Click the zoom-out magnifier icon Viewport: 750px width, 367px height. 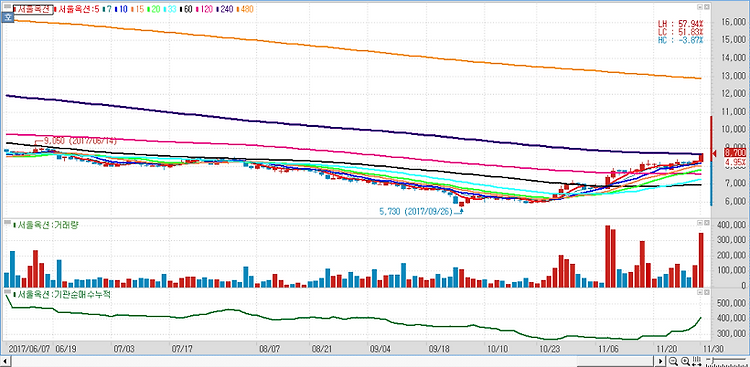coord(673,361)
